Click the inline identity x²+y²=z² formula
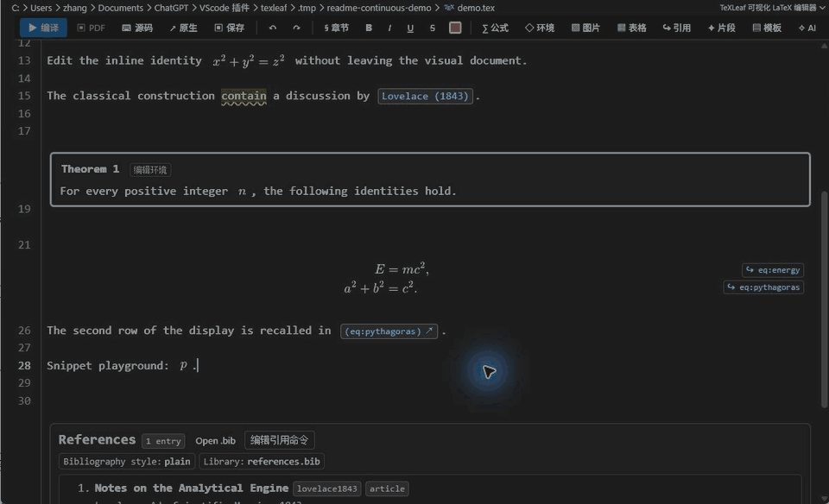 (249, 60)
